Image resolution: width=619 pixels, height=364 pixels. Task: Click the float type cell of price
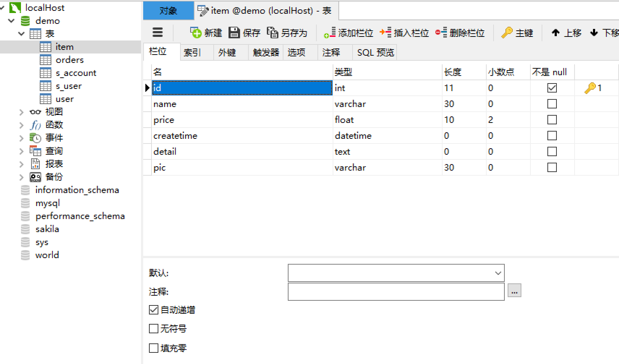[x=387, y=120]
